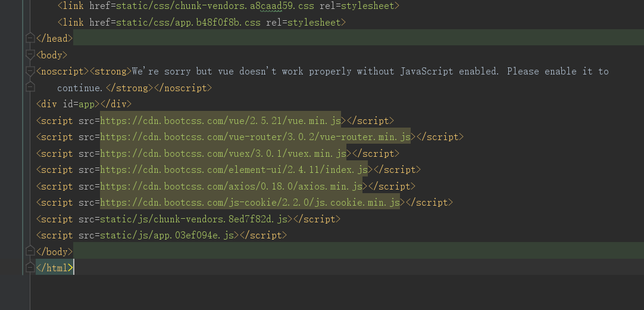The width and height of the screenshot is (644, 310).
Task: Click the opening <body> tag text
Action: pos(52,55)
